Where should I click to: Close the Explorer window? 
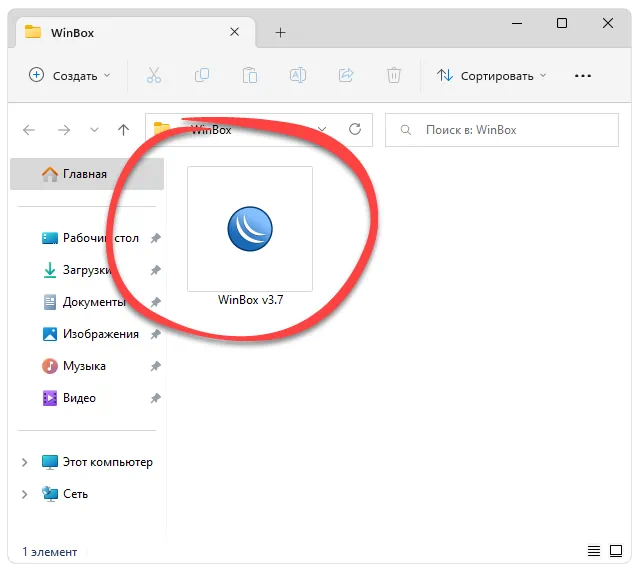click(608, 23)
